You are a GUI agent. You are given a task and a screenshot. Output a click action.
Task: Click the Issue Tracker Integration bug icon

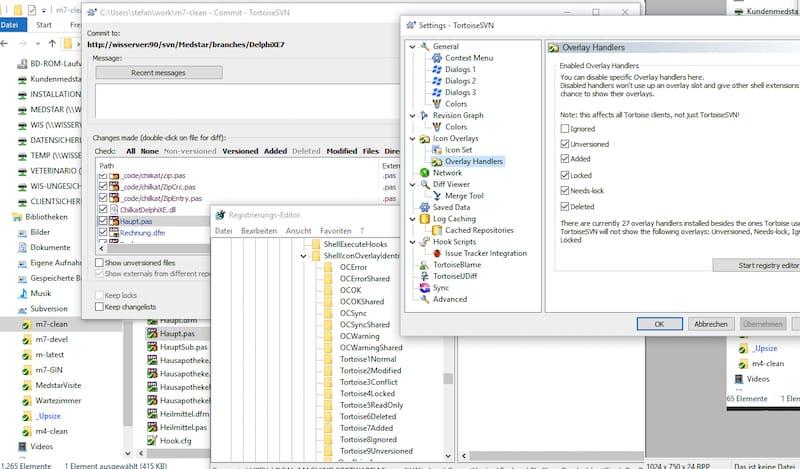[437, 253]
